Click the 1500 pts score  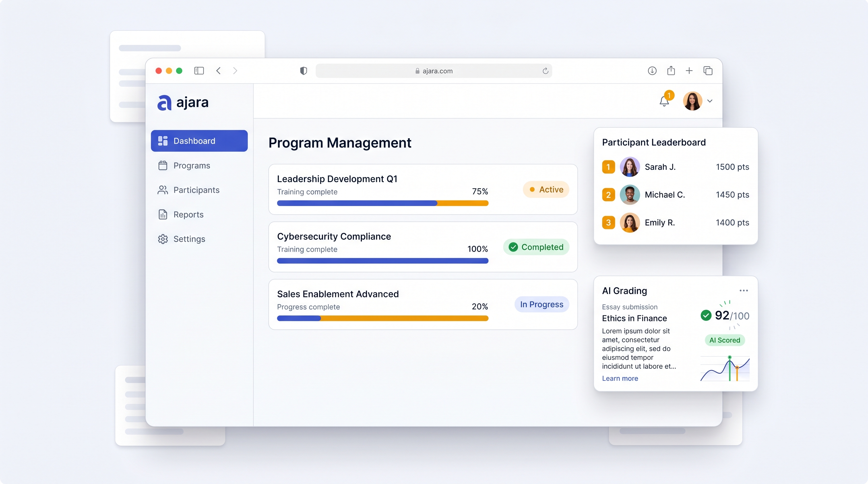click(733, 167)
